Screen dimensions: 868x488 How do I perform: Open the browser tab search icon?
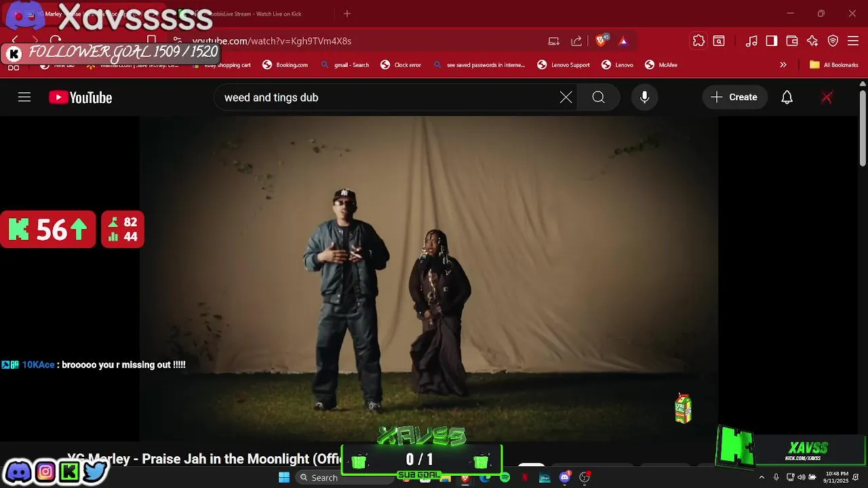click(719, 41)
